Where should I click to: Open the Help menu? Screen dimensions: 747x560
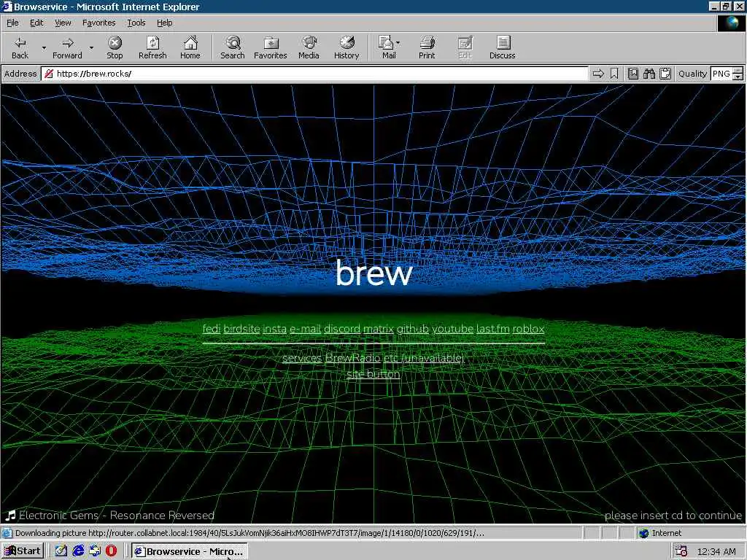[x=164, y=23]
